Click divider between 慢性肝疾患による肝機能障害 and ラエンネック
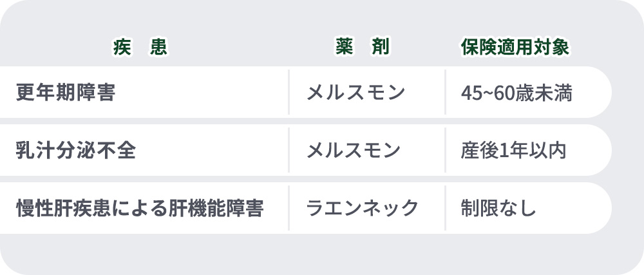The image size is (644, 275). click(x=289, y=209)
